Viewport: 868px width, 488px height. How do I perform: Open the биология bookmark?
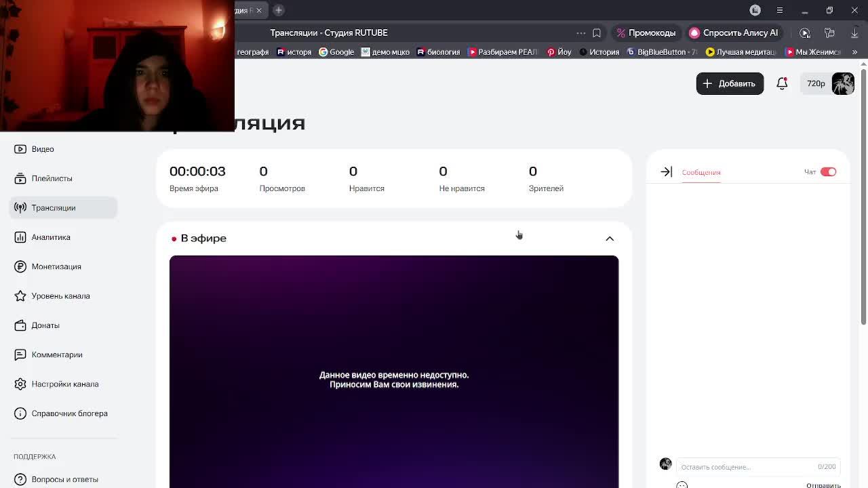[438, 52]
